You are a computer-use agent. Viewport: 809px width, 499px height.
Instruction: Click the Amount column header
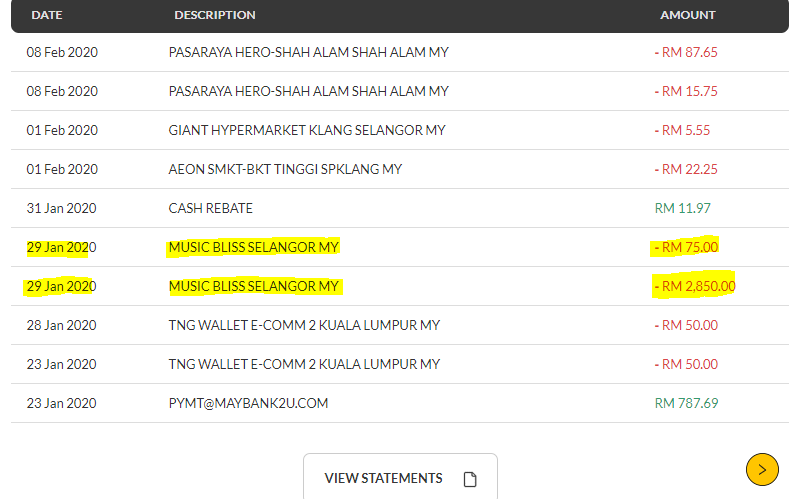(688, 15)
